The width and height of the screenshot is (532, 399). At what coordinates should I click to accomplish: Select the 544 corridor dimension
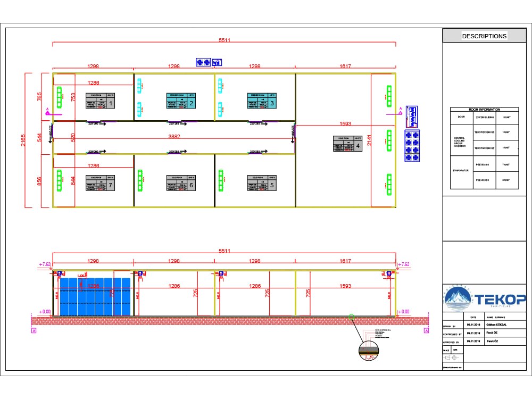(39, 137)
